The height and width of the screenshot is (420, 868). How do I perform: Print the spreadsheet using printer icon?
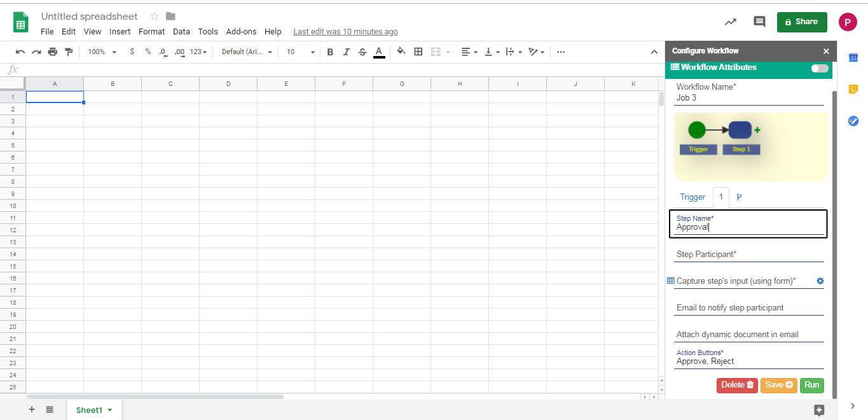tap(52, 52)
